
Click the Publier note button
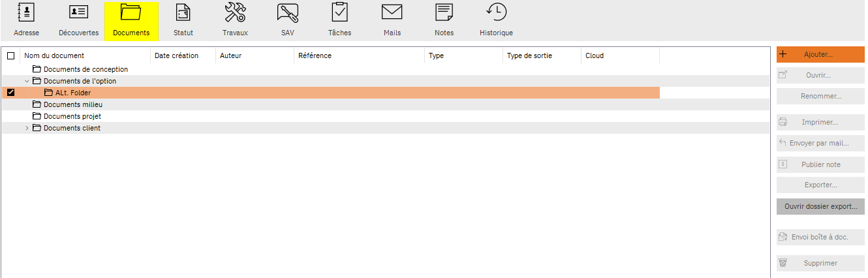pos(820,164)
